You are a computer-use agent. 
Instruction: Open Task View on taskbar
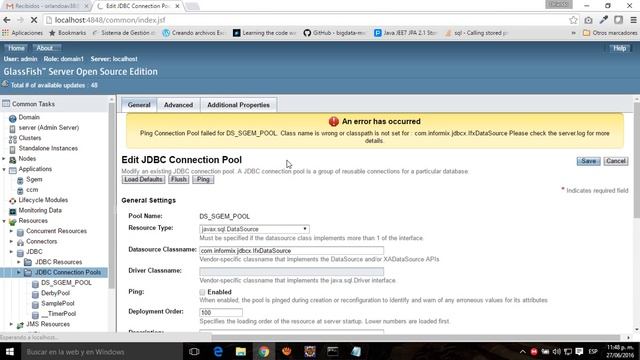coord(194,351)
